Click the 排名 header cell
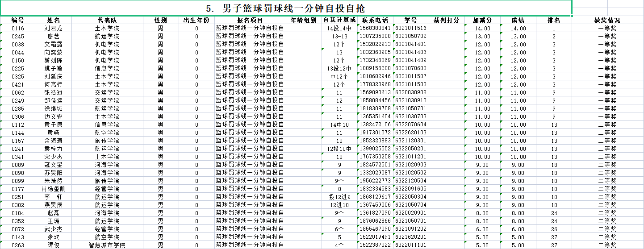Viewport: 644px width, 249px height. click(554, 21)
